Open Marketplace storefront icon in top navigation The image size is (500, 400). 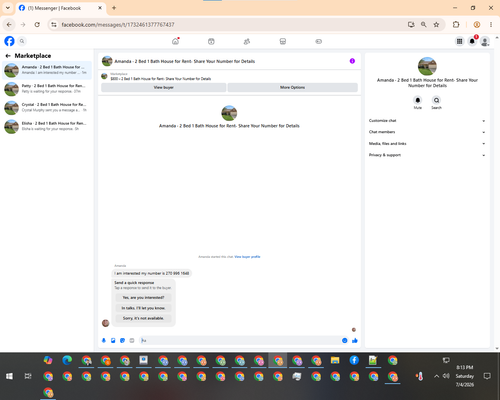(x=283, y=41)
